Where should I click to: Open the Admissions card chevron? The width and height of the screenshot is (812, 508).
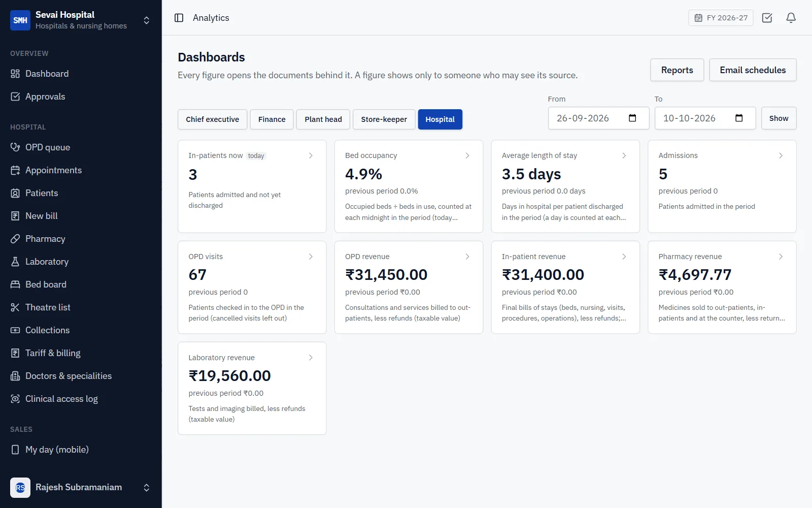[781, 155]
